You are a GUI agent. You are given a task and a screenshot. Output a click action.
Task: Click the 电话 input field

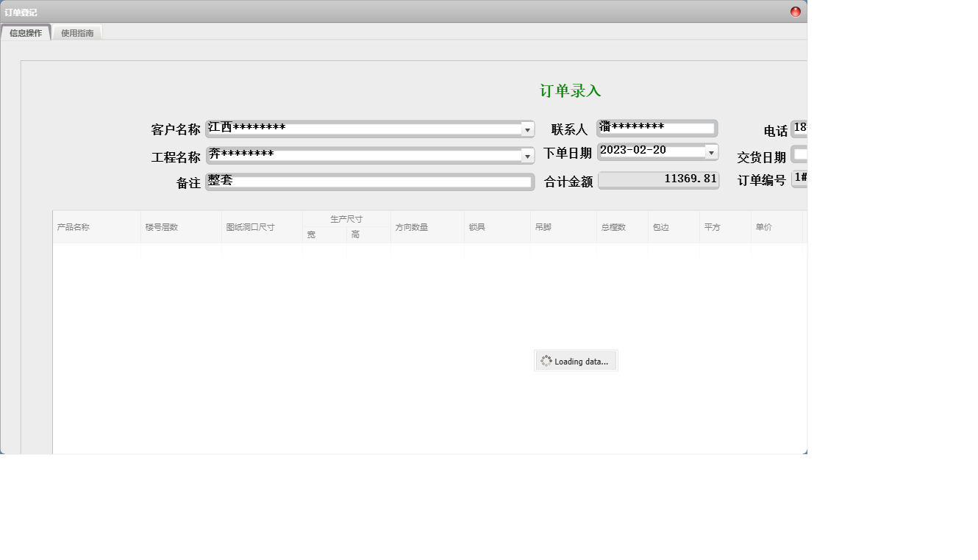click(x=800, y=128)
